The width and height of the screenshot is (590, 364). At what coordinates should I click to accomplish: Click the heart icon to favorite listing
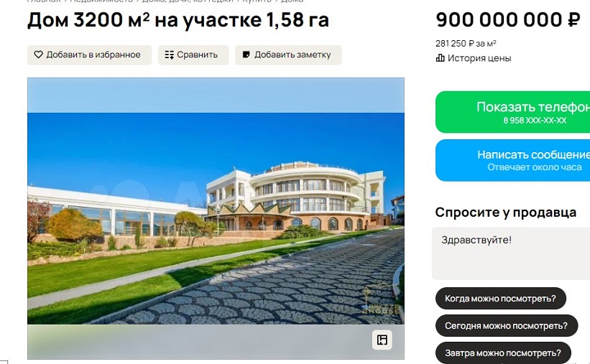pos(38,55)
